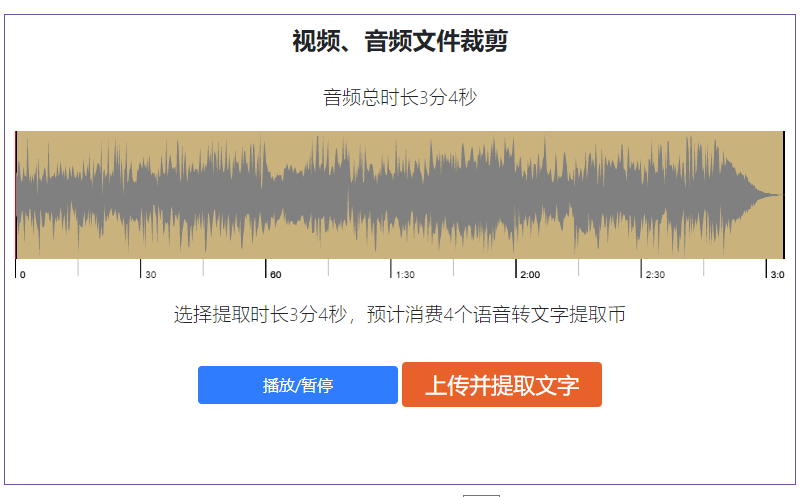Viewport: 800px width, 497px height.
Task: Click the 1:30 timeline marker
Action: (405, 275)
